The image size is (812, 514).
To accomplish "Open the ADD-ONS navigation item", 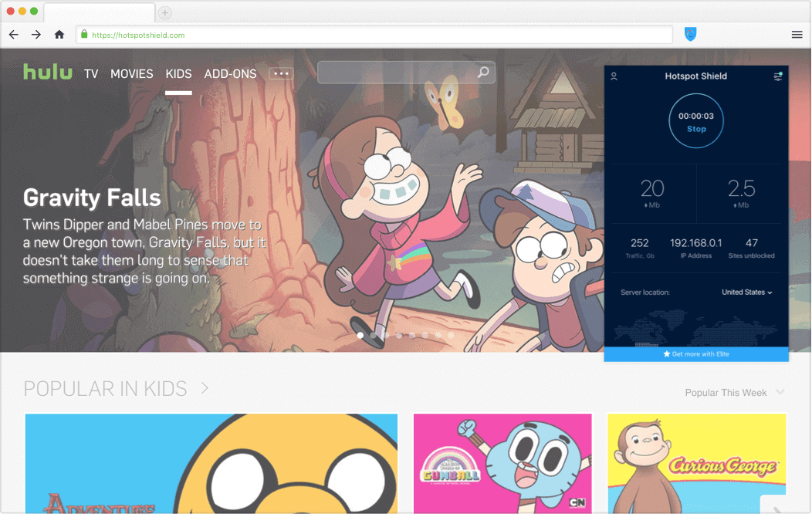I will point(230,74).
